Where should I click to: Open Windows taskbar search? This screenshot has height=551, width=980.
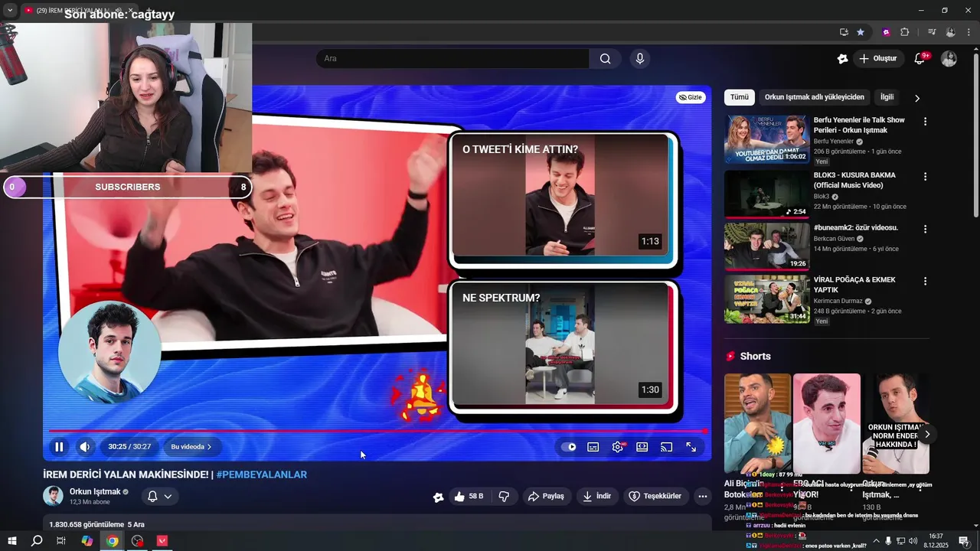coord(37,541)
